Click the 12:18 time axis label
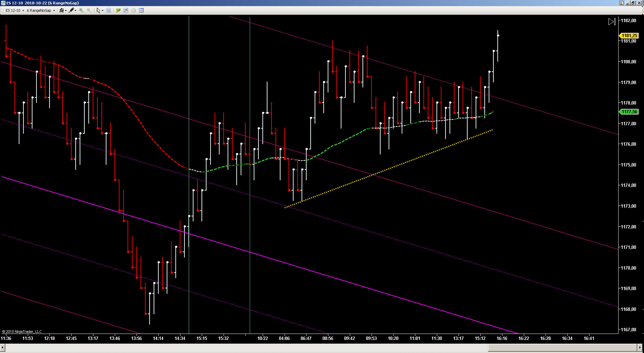The height and width of the screenshot is (353, 644). point(50,338)
